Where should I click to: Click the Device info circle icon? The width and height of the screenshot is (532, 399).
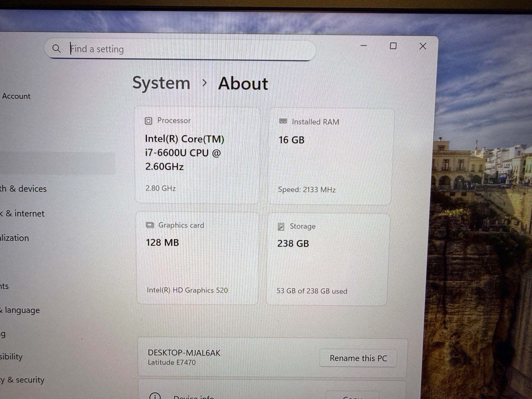155,396
